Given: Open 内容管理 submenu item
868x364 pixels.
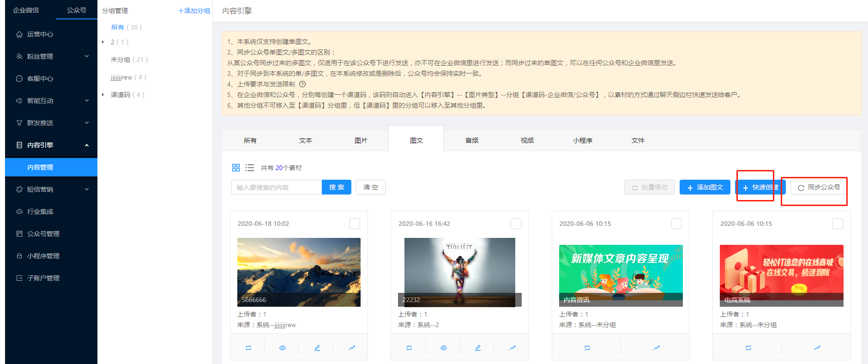Looking at the screenshot, I should pos(51,167).
